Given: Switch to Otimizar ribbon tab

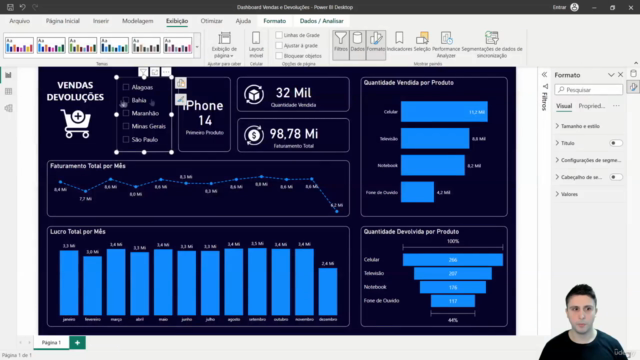Looking at the screenshot, I should pos(211,21).
